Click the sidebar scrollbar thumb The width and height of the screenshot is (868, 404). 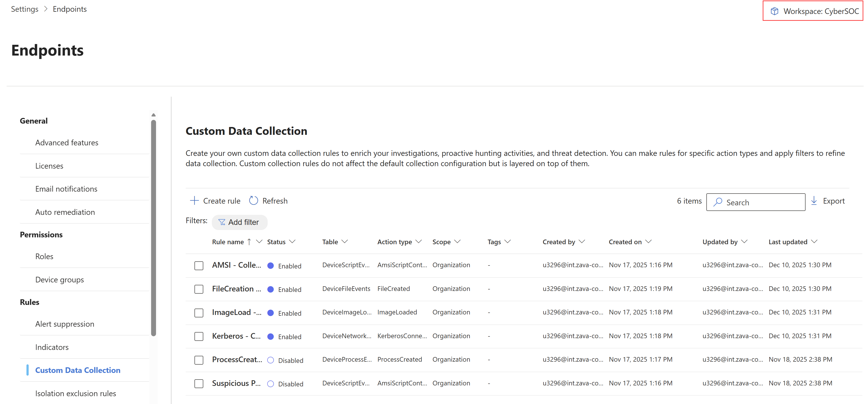coord(154,228)
